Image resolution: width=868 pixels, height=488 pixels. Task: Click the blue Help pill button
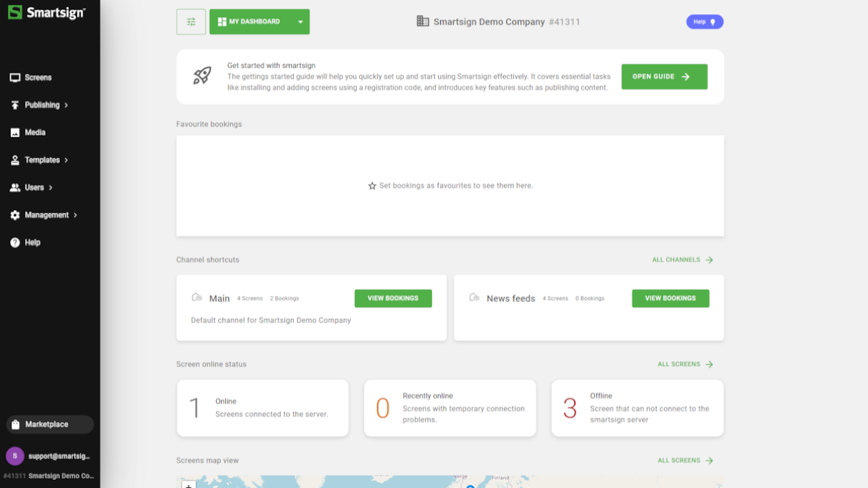[705, 22]
